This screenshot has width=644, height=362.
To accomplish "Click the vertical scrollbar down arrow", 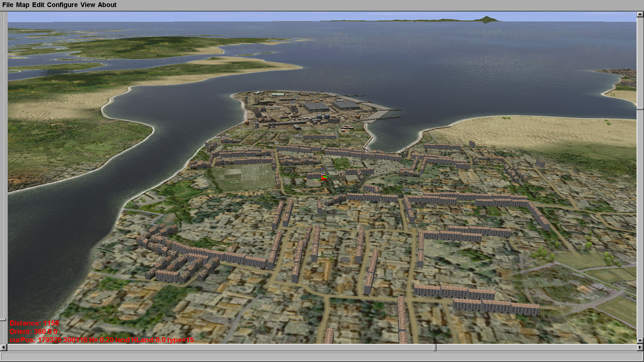I will point(640,341).
